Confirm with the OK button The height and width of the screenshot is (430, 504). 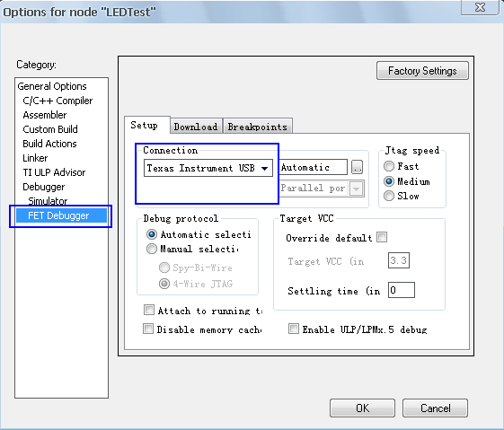(x=362, y=408)
